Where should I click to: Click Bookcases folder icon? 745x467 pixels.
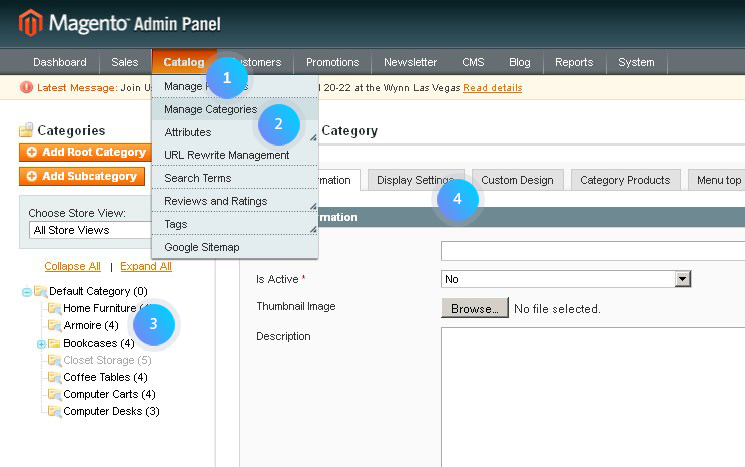pyautogui.click(x=54, y=343)
